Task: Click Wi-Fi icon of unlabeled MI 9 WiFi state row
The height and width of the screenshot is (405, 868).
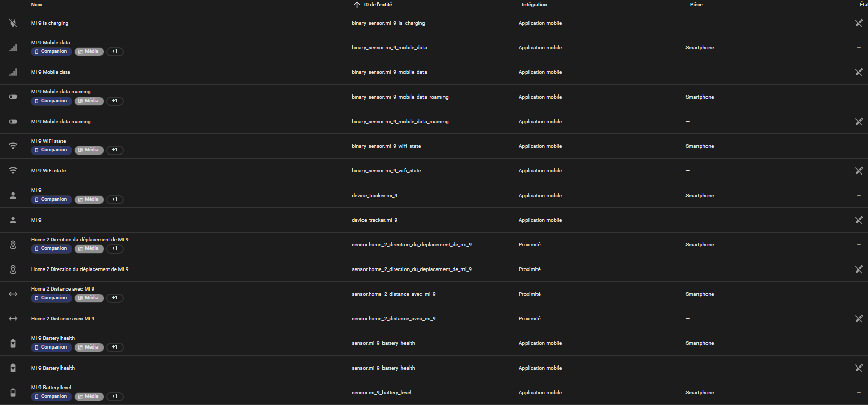Action: [x=13, y=171]
